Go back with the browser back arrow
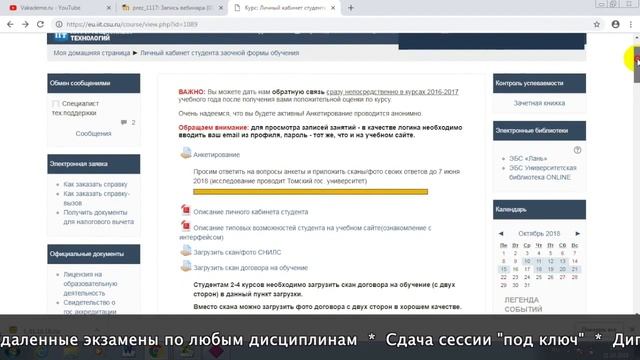Viewport: 640px width, 360px height. [10, 24]
